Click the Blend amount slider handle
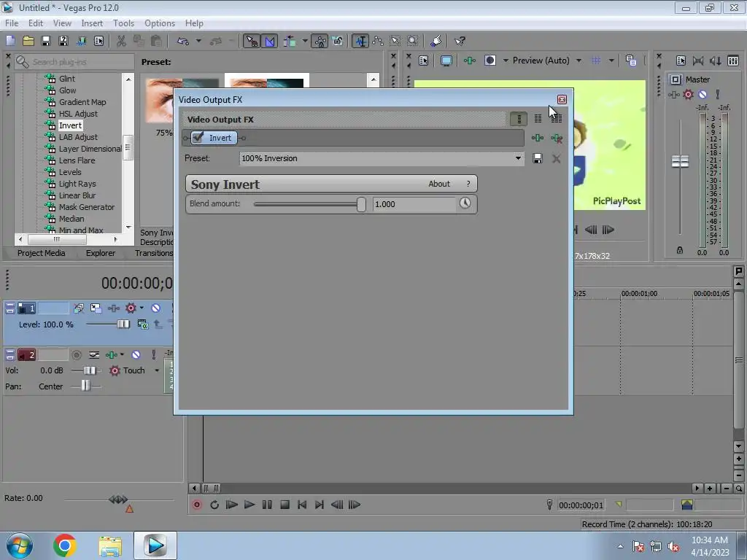The image size is (747, 560). coord(361,204)
